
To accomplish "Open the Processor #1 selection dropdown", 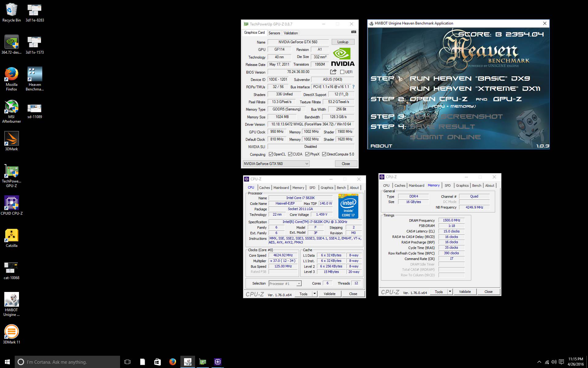I will coord(285,284).
